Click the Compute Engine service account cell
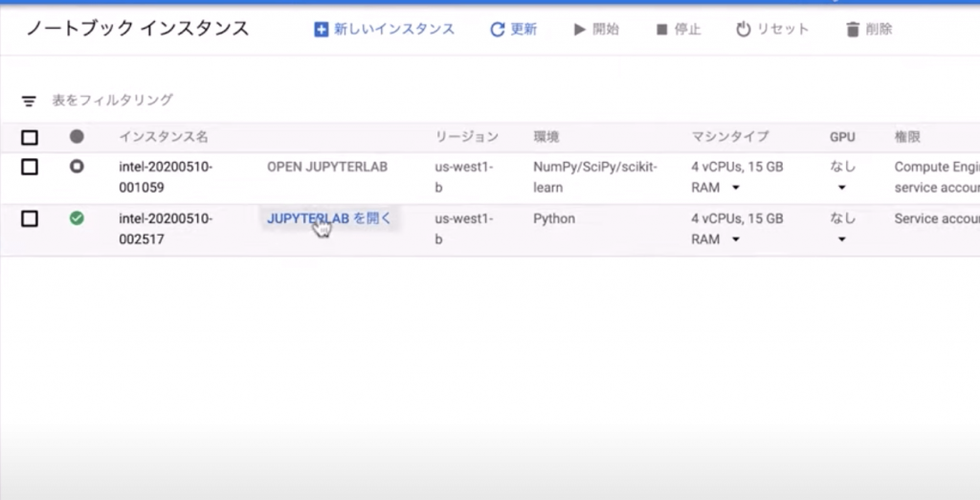 click(x=937, y=177)
